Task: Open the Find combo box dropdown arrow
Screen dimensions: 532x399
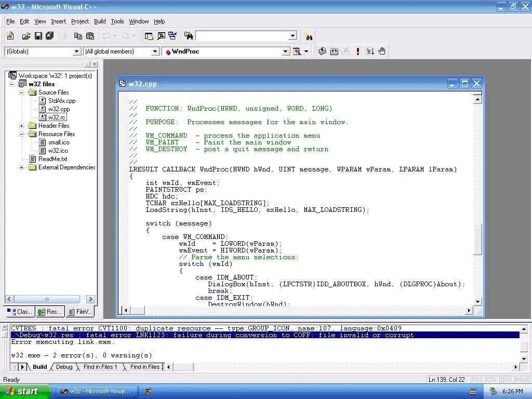Action: [x=293, y=36]
